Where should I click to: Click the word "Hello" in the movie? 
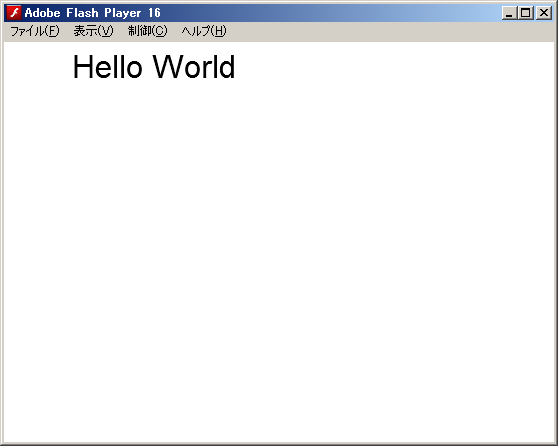(x=107, y=67)
